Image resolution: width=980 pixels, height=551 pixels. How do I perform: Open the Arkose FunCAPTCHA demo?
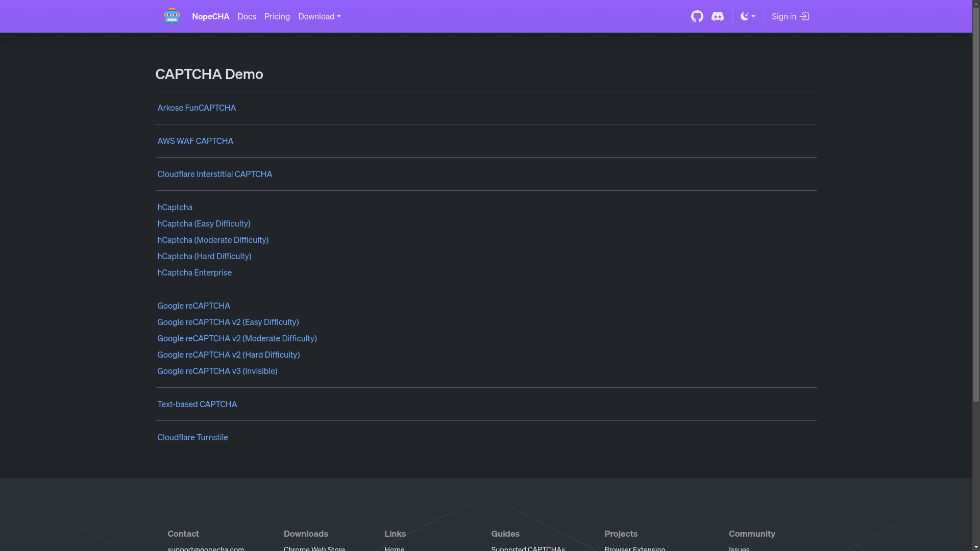(x=197, y=108)
